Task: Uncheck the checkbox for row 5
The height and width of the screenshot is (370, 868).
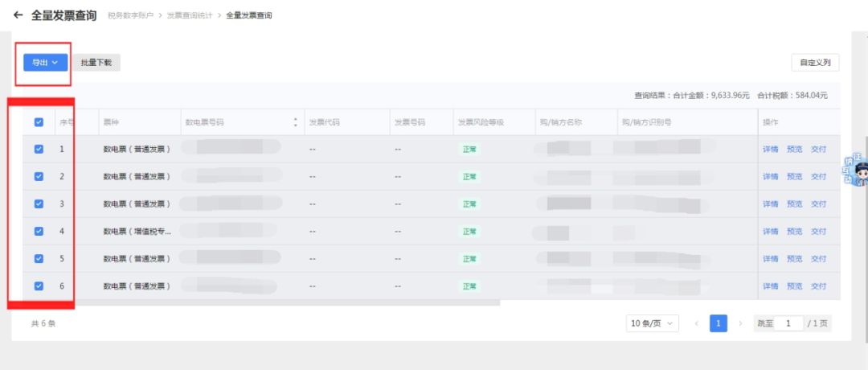Action: point(39,259)
